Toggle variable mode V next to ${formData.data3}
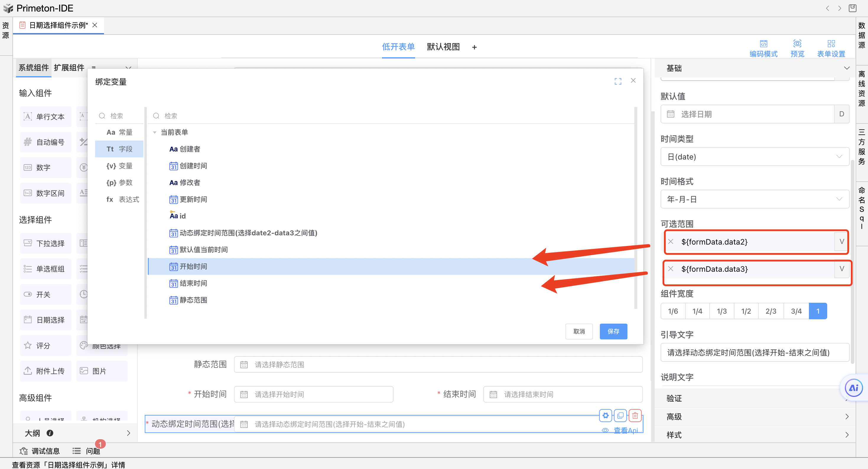 841,268
